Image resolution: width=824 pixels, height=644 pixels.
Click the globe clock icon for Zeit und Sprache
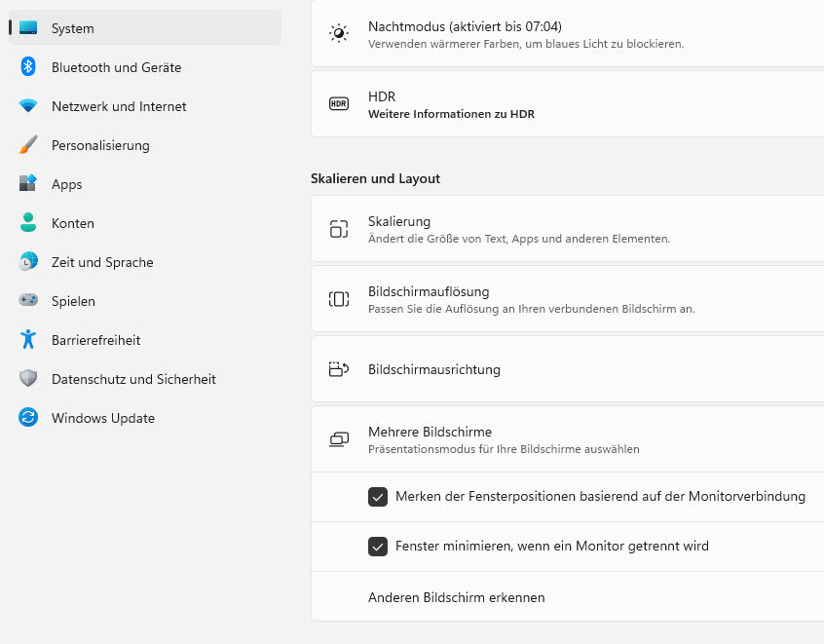[x=28, y=261]
